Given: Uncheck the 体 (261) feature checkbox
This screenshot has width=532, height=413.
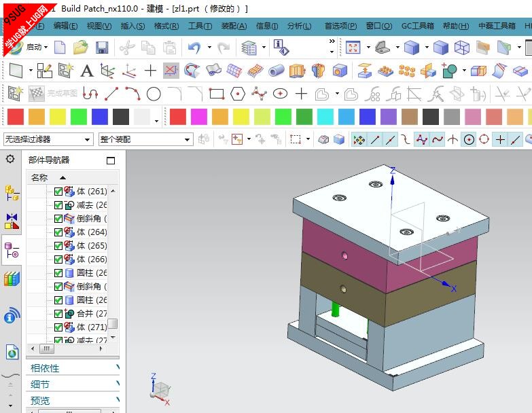Looking at the screenshot, I should [x=58, y=192].
